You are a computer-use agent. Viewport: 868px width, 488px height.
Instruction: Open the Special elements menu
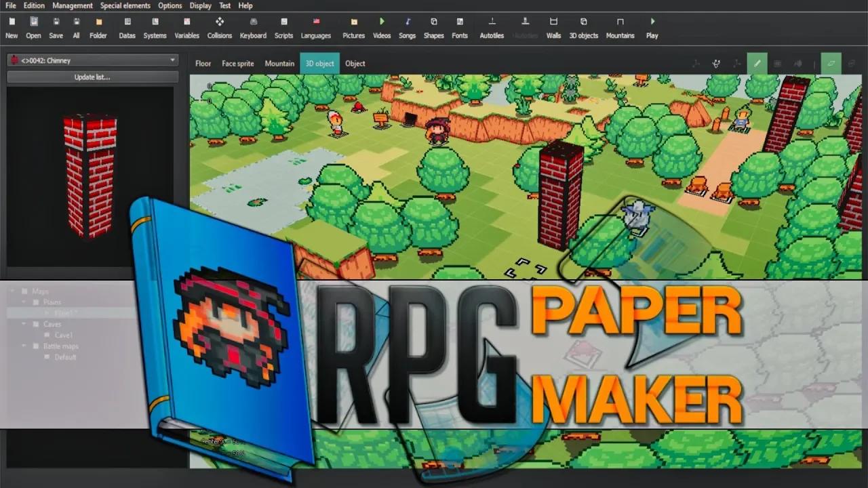pyautogui.click(x=125, y=5)
